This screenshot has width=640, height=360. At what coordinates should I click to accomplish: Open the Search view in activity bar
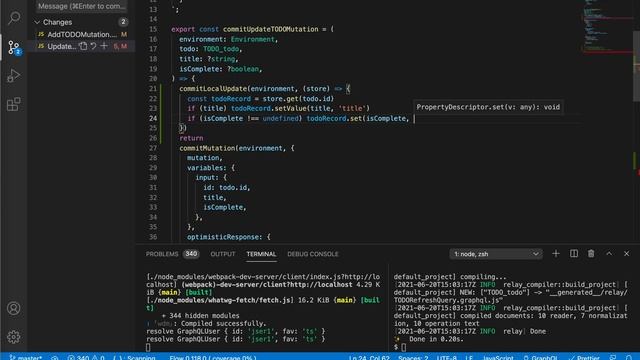(x=14, y=18)
